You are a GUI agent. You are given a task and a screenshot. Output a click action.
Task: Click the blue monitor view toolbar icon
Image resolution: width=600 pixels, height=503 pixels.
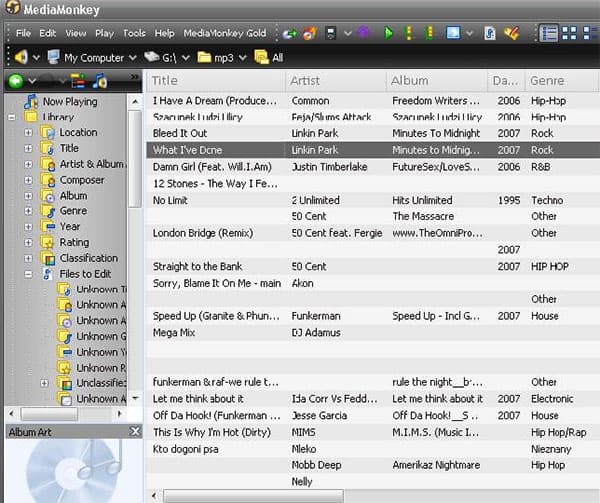click(453, 33)
